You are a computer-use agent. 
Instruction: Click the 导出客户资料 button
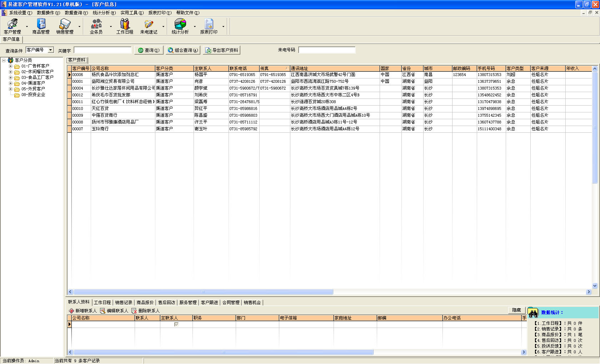(x=221, y=50)
